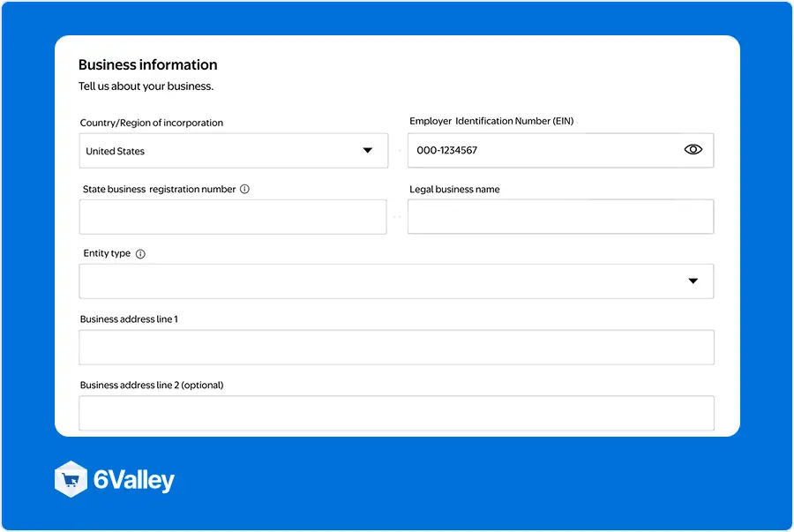Toggle EIN visibility with the eye icon
This screenshot has width=794, height=532.
(693, 149)
